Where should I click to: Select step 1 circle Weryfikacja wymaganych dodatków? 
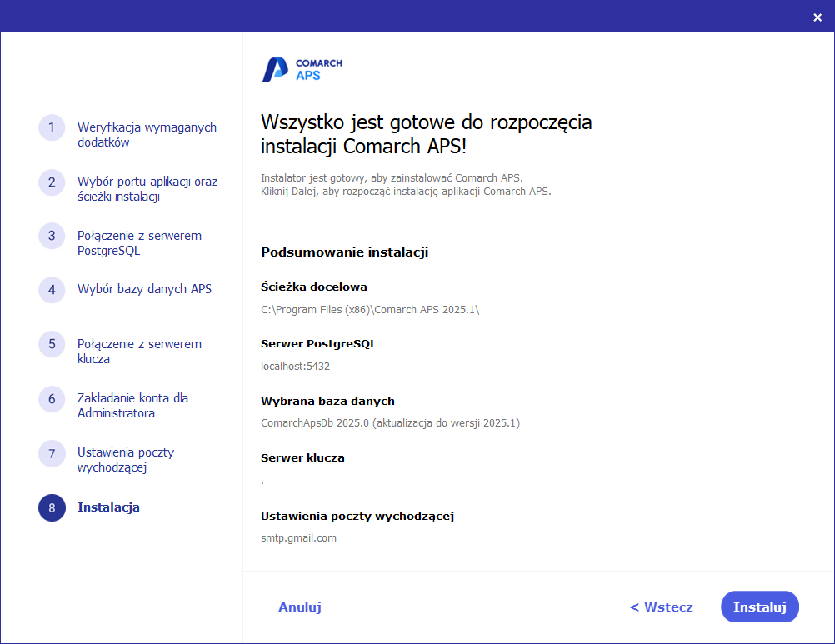pyautogui.click(x=52, y=129)
